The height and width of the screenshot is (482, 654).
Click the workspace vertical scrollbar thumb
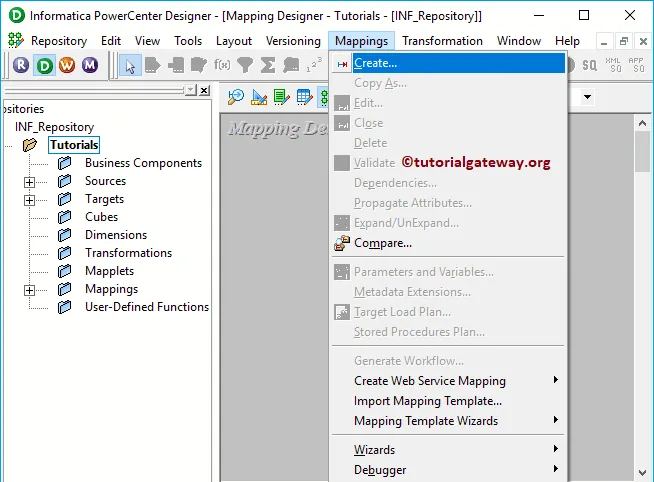click(642, 151)
